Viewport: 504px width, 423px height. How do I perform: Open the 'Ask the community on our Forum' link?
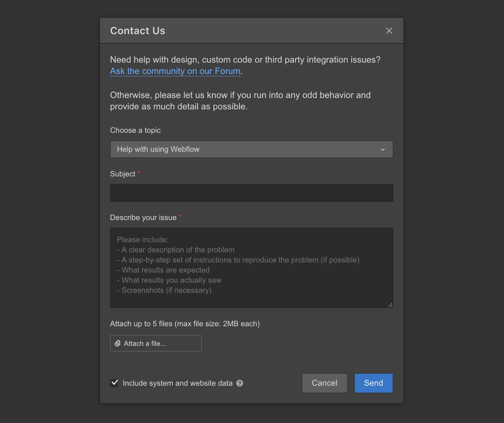175,71
